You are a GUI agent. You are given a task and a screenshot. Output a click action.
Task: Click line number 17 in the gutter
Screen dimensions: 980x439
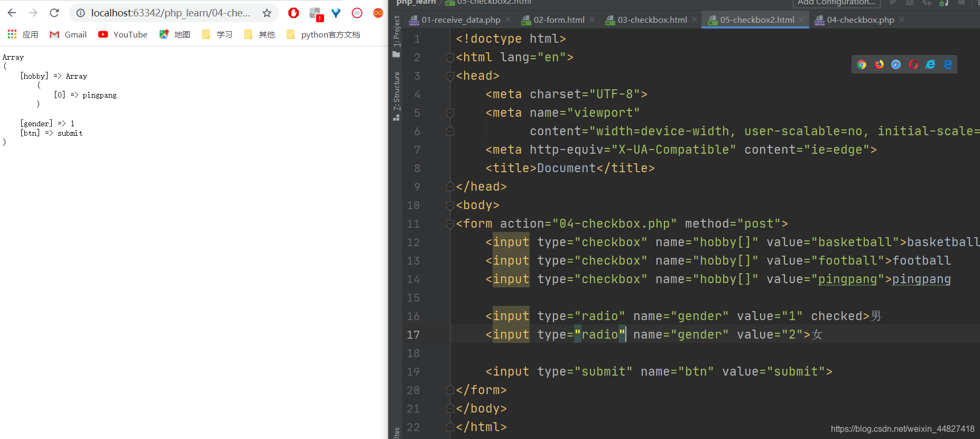click(x=413, y=335)
